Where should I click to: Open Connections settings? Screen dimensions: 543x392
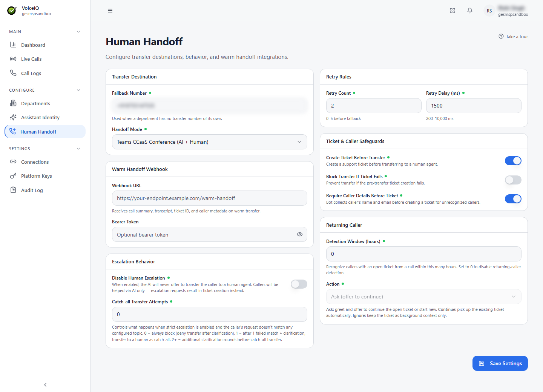pos(45,162)
